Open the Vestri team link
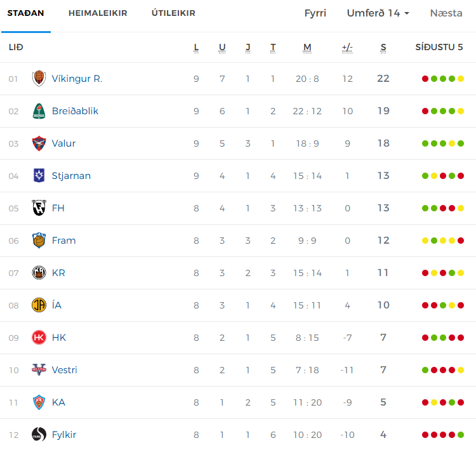Image resolution: width=476 pixels, height=450 pixels. 64,370
